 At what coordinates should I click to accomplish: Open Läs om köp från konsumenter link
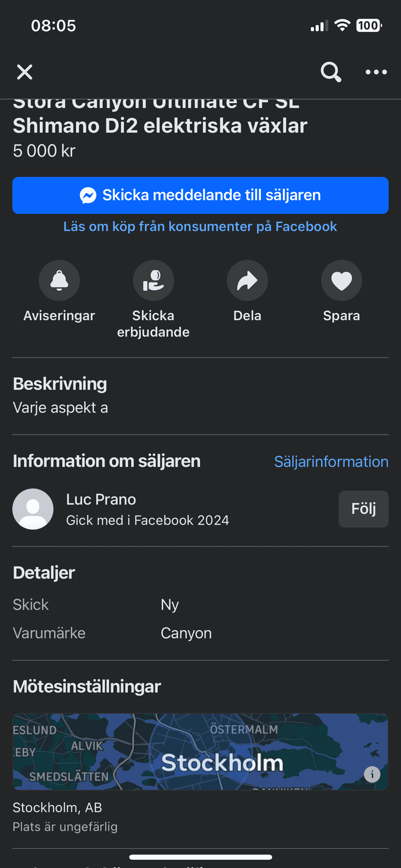pos(200,227)
